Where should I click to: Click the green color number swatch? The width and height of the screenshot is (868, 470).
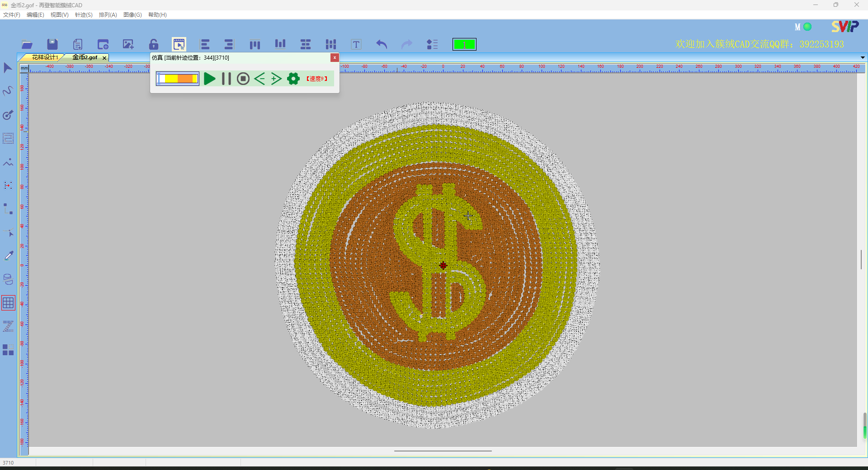click(x=464, y=44)
